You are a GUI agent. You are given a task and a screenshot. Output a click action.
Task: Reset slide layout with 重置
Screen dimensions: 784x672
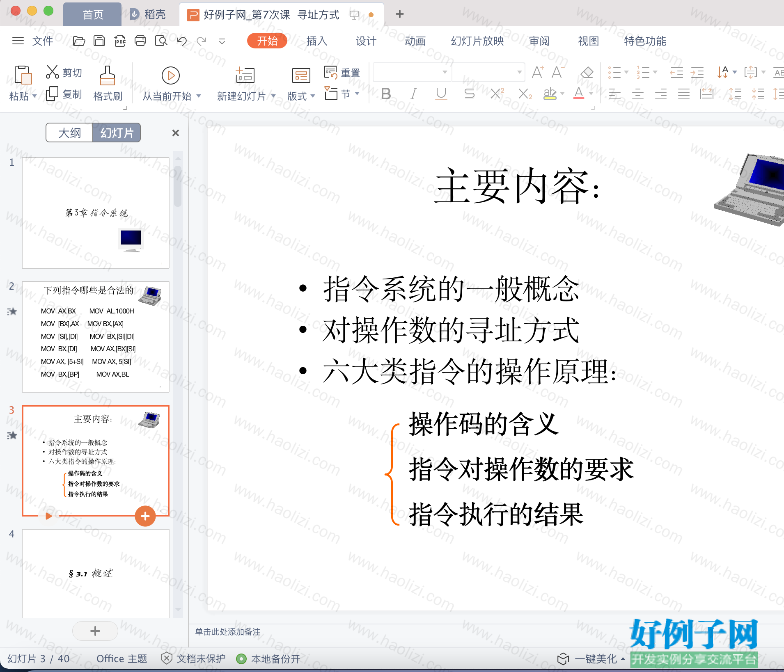[x=342, y=73]
